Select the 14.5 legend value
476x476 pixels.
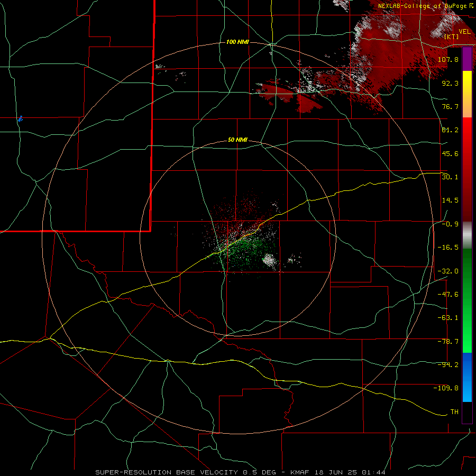click(450, 200)
